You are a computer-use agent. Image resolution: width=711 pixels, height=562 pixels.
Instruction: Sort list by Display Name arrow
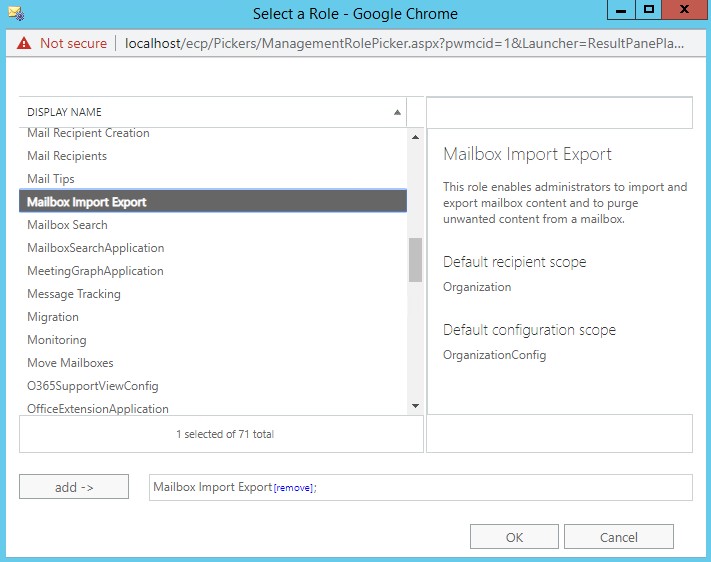click(397, 112)
